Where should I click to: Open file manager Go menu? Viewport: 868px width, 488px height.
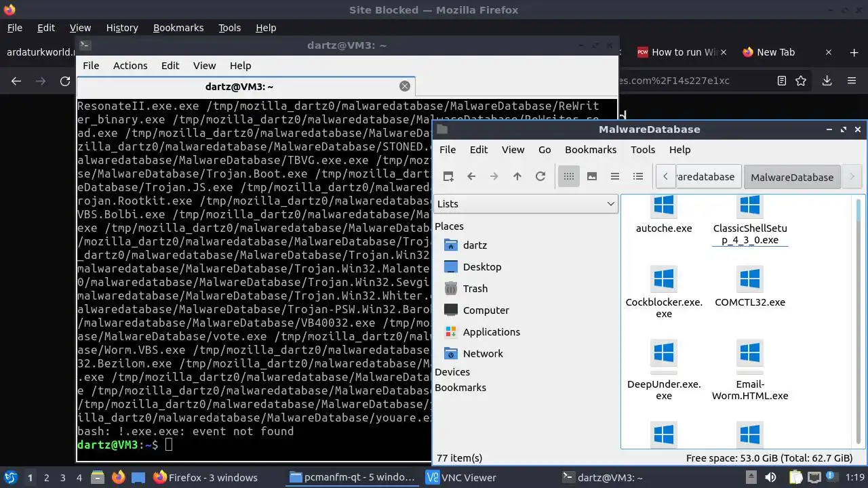(x=545, y=150)
